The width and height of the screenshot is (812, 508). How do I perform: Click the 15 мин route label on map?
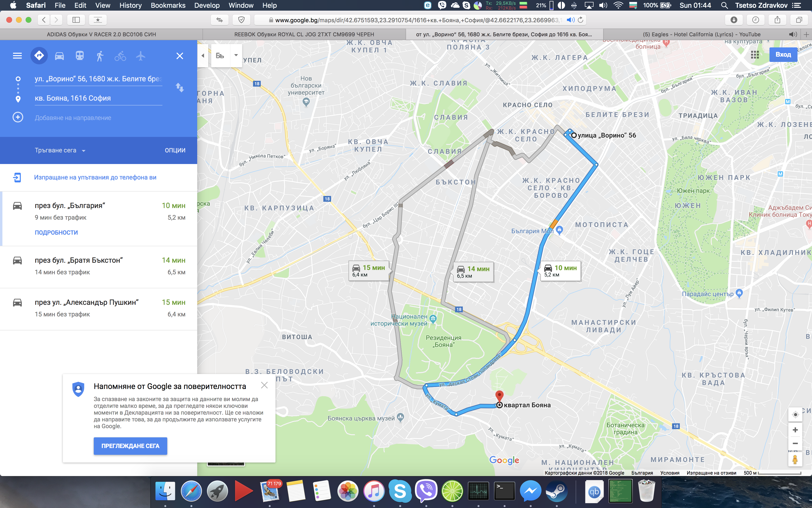click(x=369, y=270)
